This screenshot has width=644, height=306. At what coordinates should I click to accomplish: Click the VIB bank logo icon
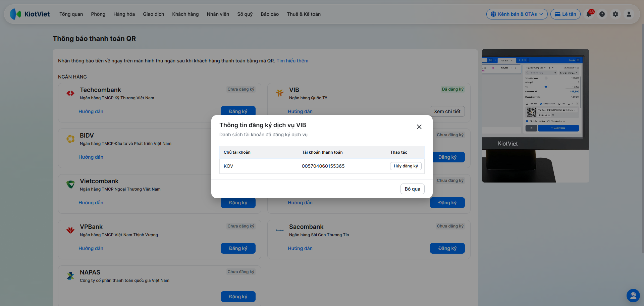point(280,93)
